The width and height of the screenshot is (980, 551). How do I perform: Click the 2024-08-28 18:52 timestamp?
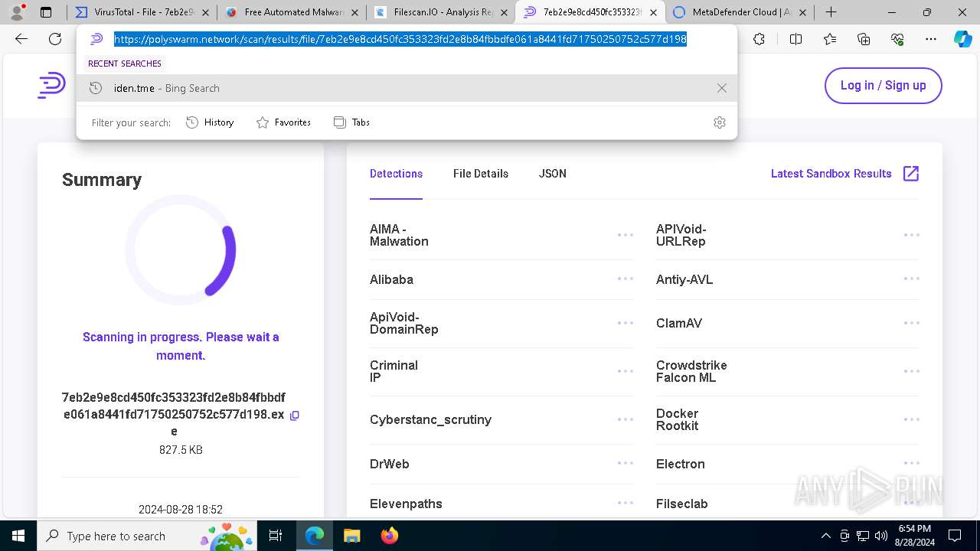(x=181, y=510)
